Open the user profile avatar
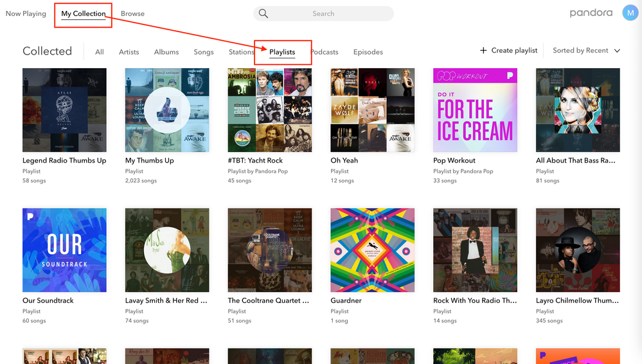 pos(630,13)
